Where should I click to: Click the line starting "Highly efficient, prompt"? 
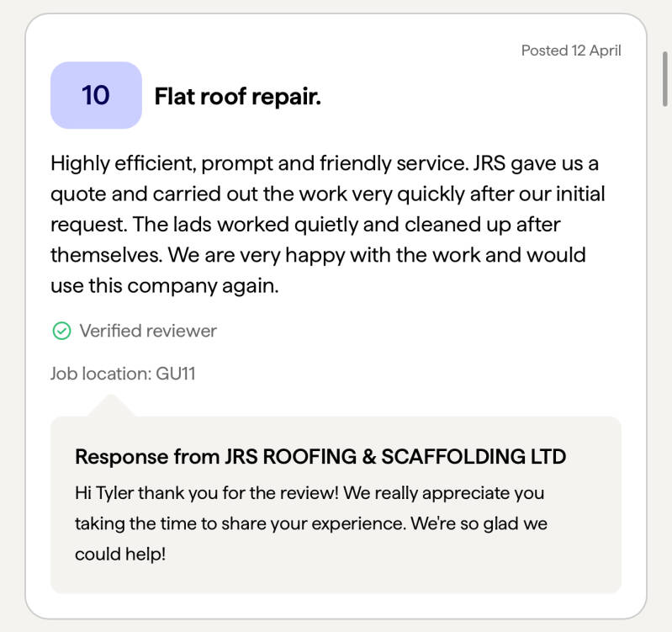pos(325,163)
